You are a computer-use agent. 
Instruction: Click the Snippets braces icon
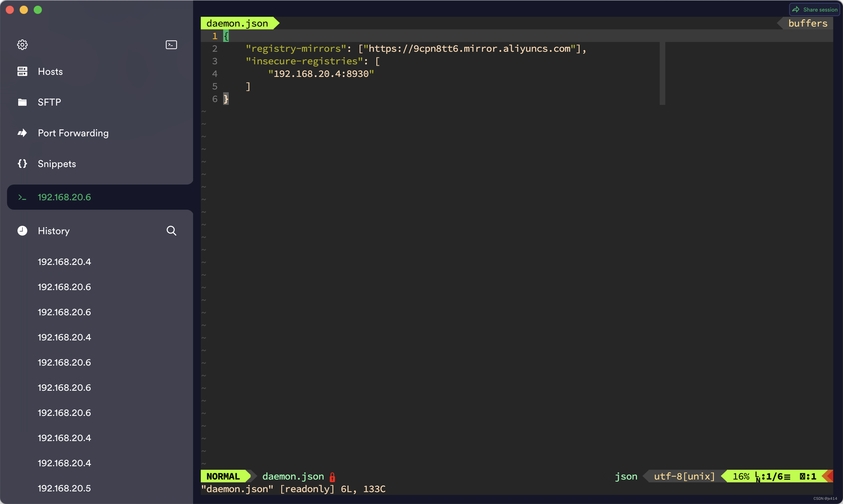coord(22,164)
